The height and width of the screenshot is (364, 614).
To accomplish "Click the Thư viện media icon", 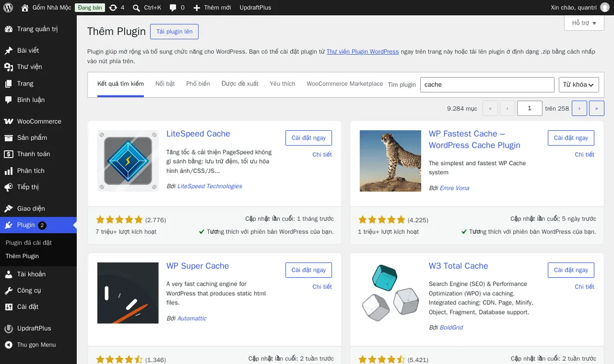I will [9, 67].
